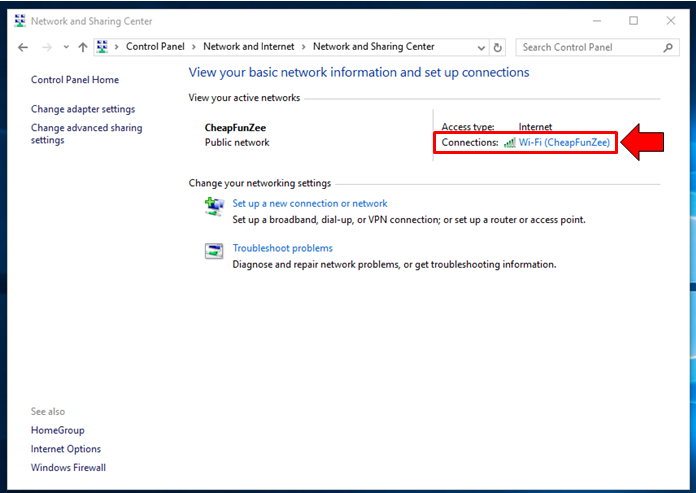The width and height of the screenshot is (696, 493).
Task: Click the Troubleshoot problems icon
Action: pos(214,251)
